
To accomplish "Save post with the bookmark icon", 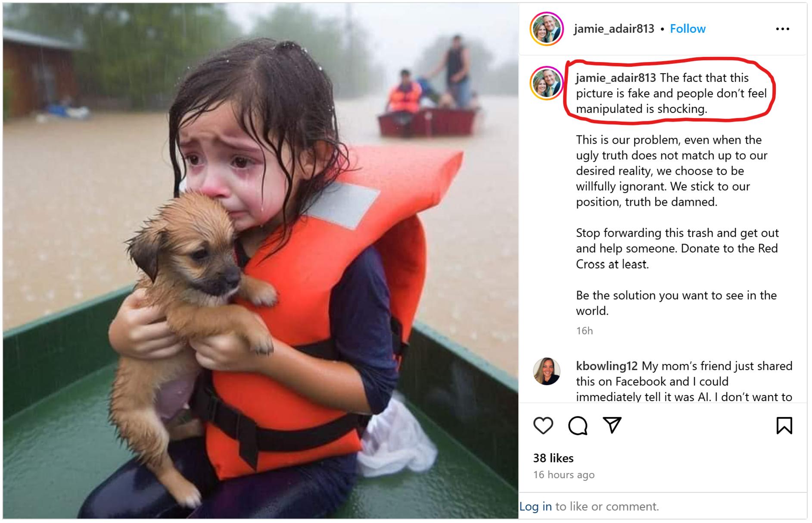I will click(784, 426).
